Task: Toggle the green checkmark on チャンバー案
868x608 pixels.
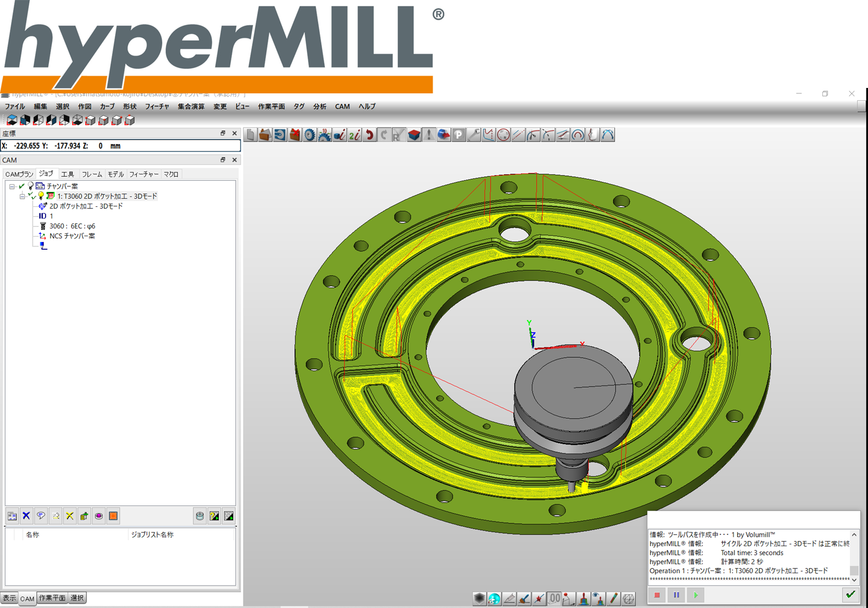Action: 22,186
